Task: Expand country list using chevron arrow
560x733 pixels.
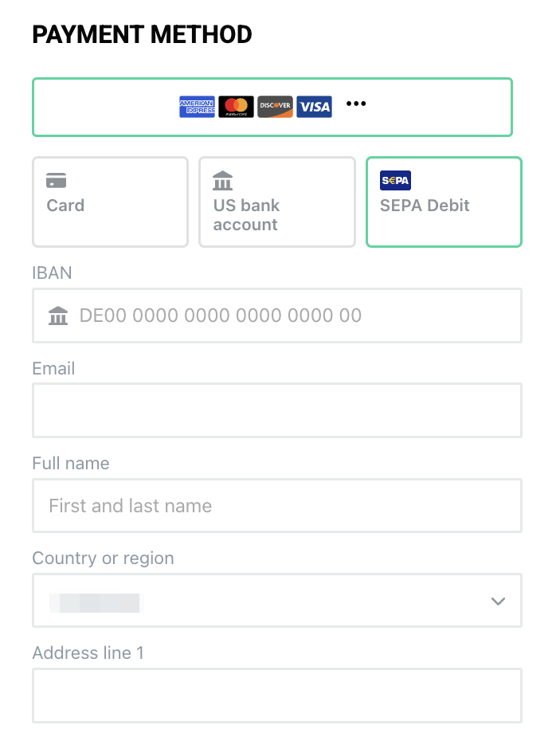Action: 499,602
